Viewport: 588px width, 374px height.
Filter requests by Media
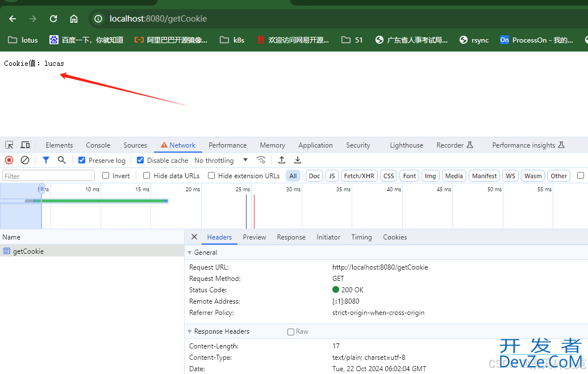point(454,176)
